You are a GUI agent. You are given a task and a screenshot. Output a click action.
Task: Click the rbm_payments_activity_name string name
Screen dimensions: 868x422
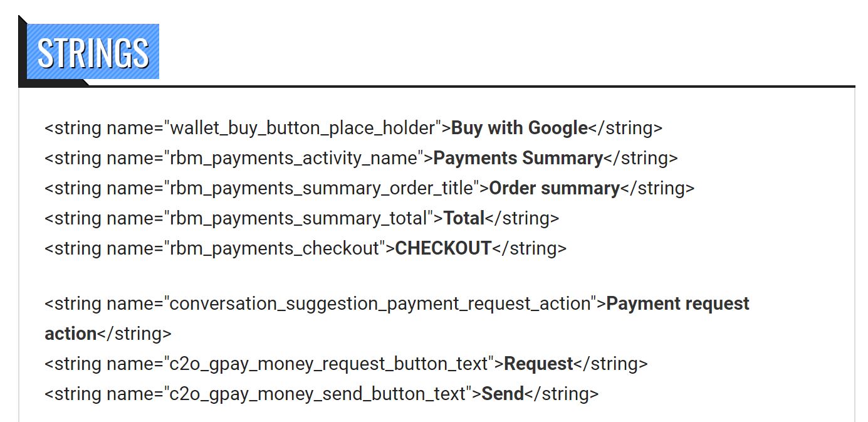[x=293, y=158]
